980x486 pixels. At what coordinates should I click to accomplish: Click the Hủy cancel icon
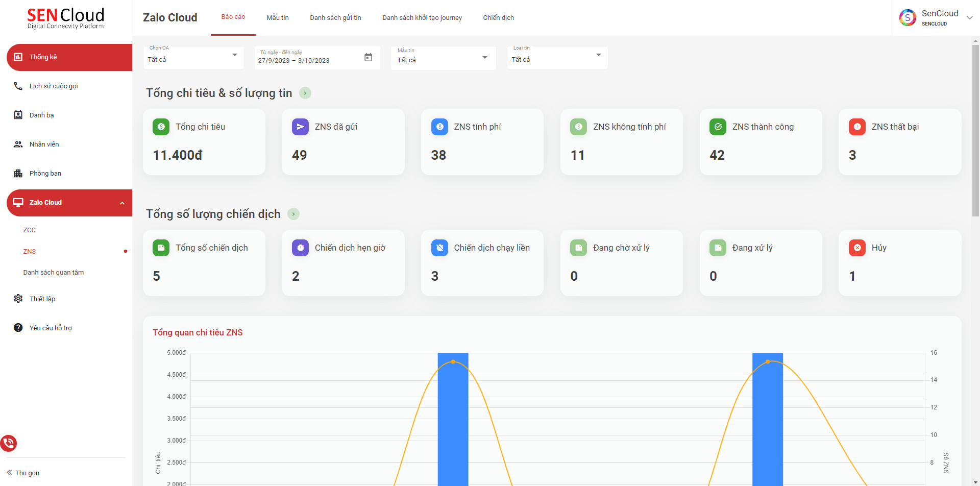pyautogui.click(x=857, y=248)
